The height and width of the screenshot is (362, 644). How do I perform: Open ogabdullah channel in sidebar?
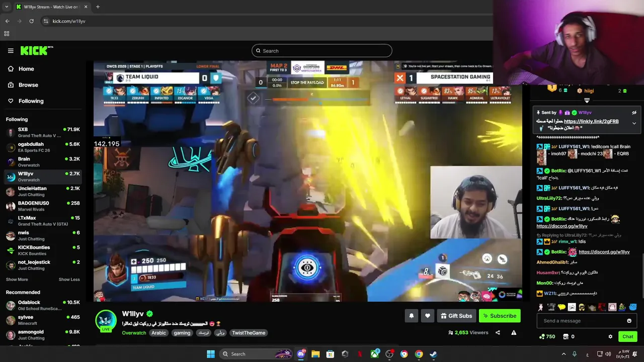(x=43, y=147)
